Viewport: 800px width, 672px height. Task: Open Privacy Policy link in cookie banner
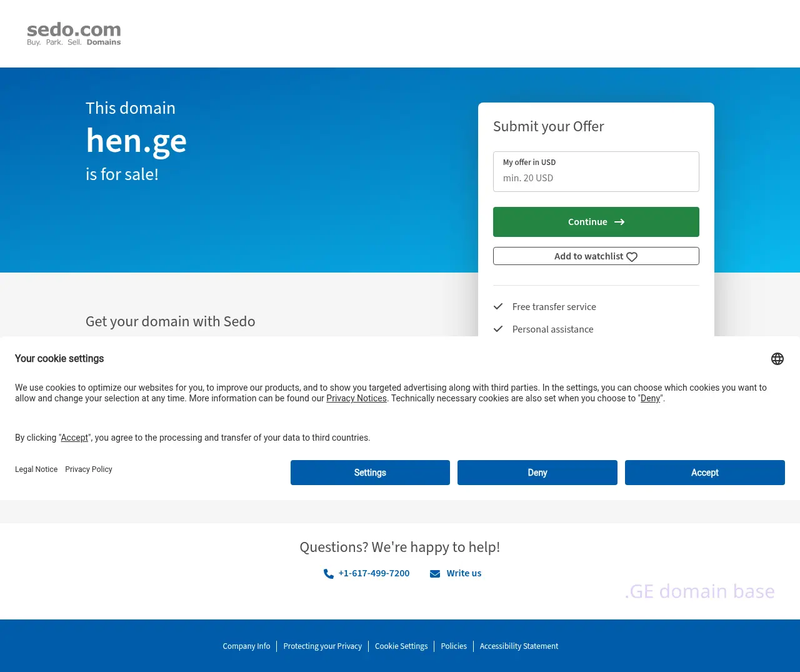click(89, 469)
